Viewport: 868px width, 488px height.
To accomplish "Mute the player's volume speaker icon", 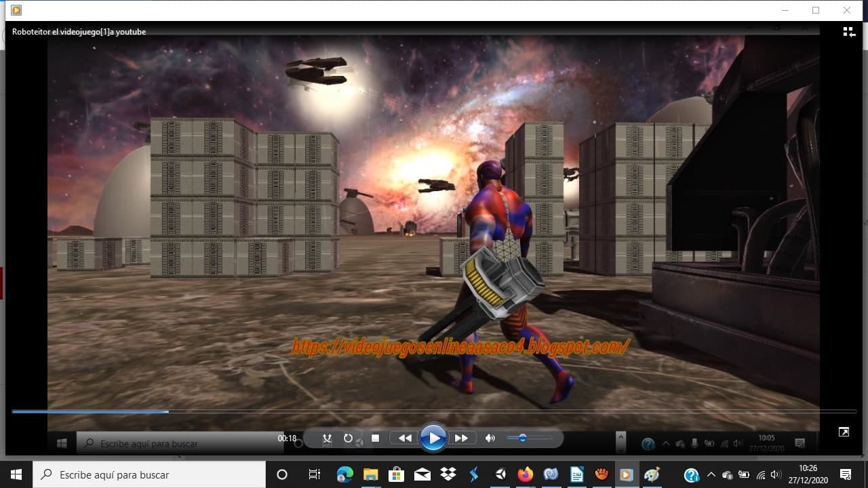I will point(490,439).
